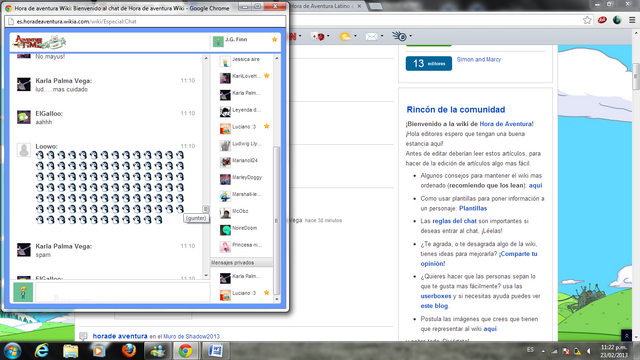
Task: Open Adblock extension icon in Chrome
Action: [x=602, y=20]
